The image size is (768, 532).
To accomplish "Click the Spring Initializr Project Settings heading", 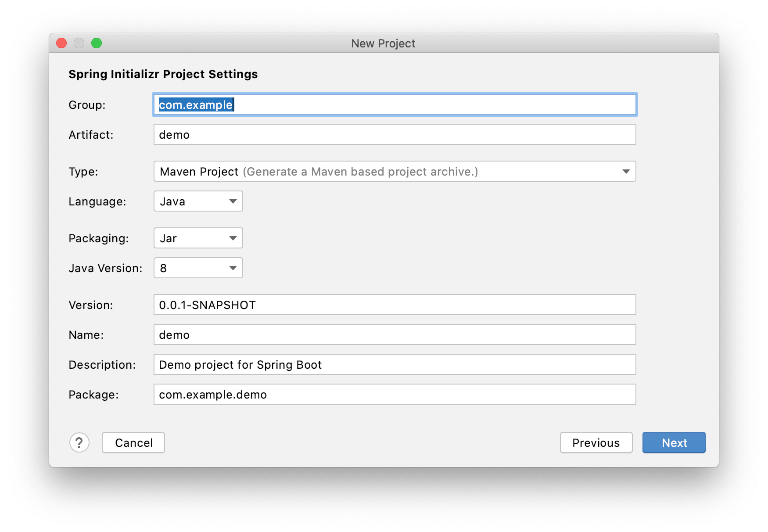I will (163, 74).
